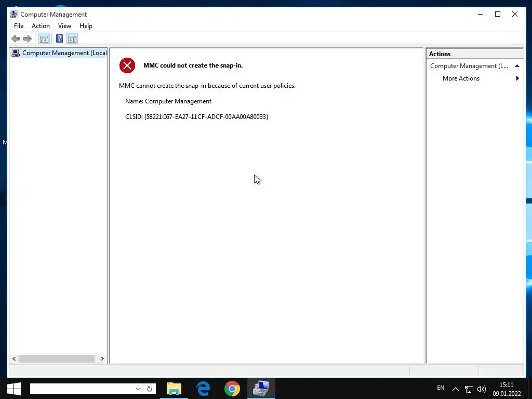This screenshot has height=399, width=532.
Task: Select the Computer Management (Local) tree node
Action: [59, 53]
